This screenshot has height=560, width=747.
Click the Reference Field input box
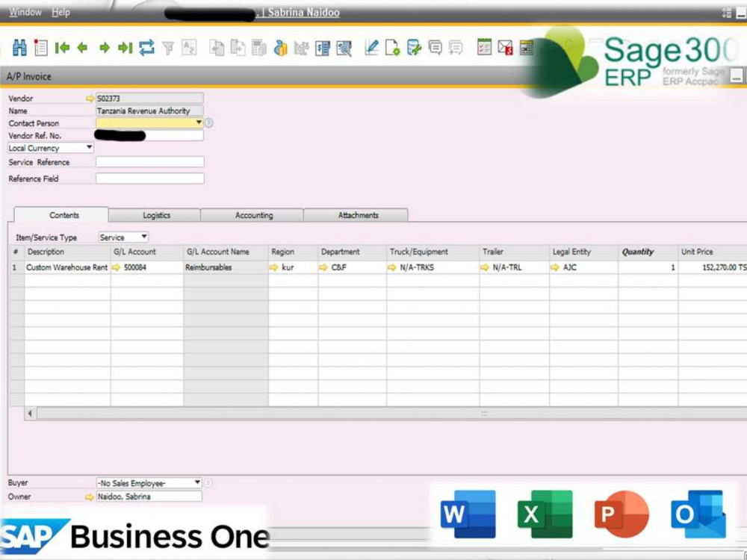(149, 178)
